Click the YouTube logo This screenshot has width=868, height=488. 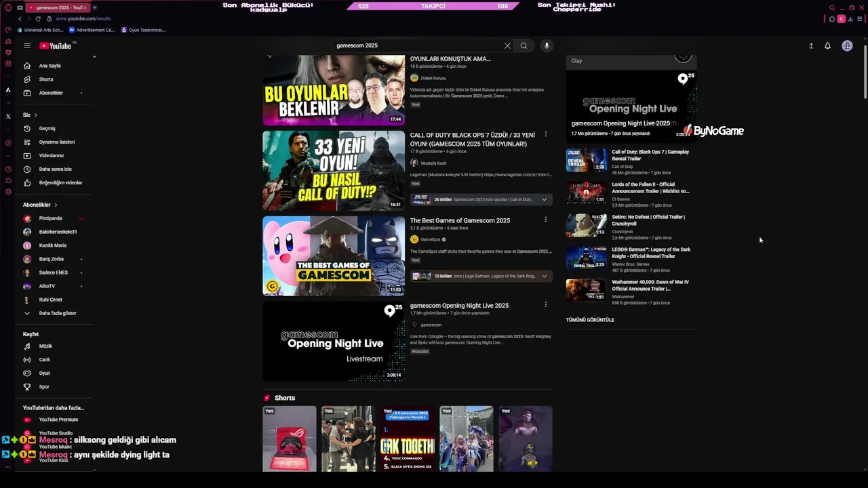point(55,45)
